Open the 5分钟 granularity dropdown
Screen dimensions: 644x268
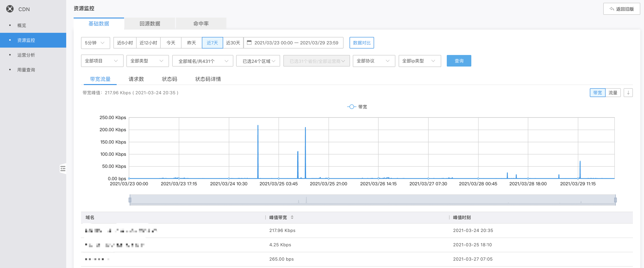(x=95, y=43)
